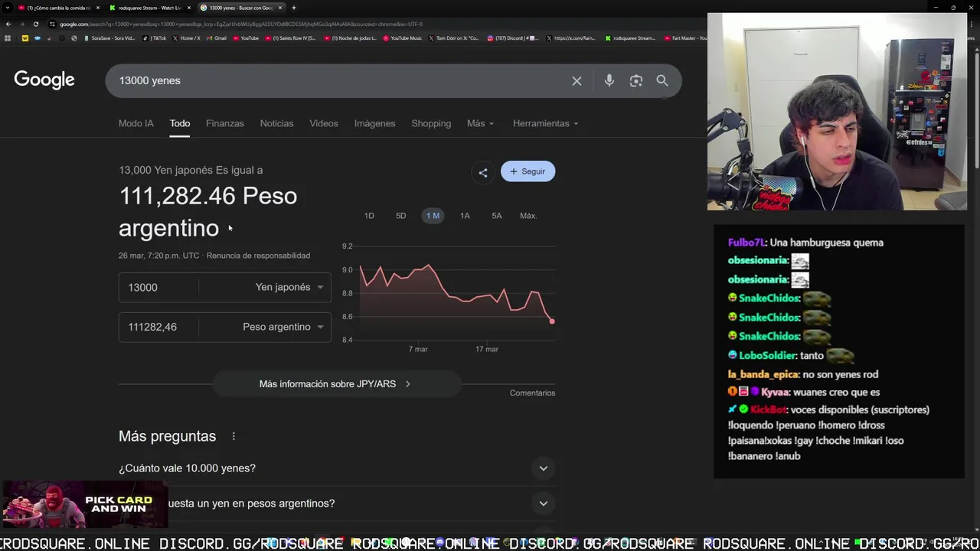Reload the page with the refresh icon
The height and width of the screenshot is (551, 980).
(x=35, y=24)
